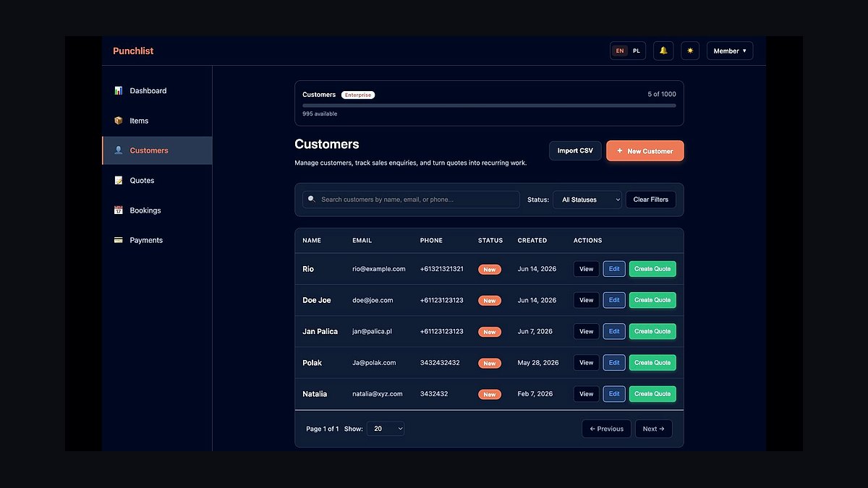Click the Punchlist logo

[133, 51]
